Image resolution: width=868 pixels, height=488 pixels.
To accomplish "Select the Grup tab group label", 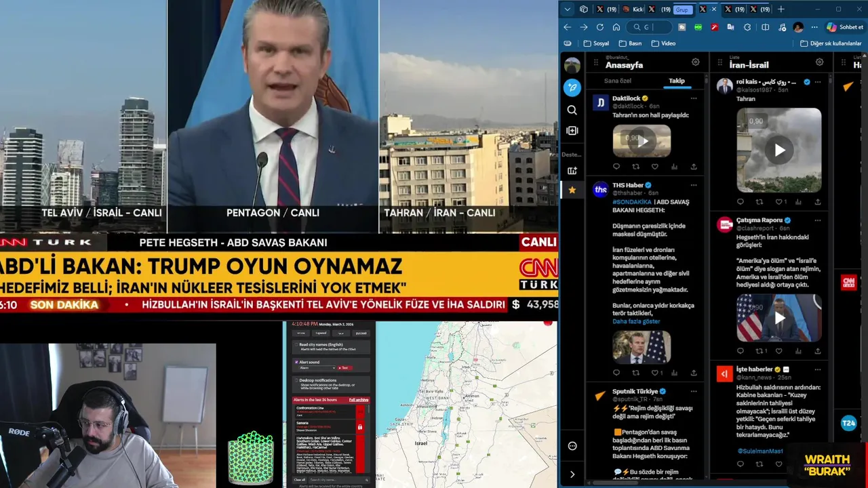I will 682,9.
